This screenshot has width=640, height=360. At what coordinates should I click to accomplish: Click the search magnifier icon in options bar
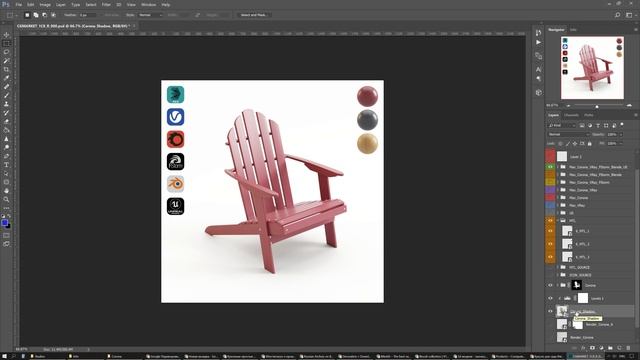click(x=617, y=15)
